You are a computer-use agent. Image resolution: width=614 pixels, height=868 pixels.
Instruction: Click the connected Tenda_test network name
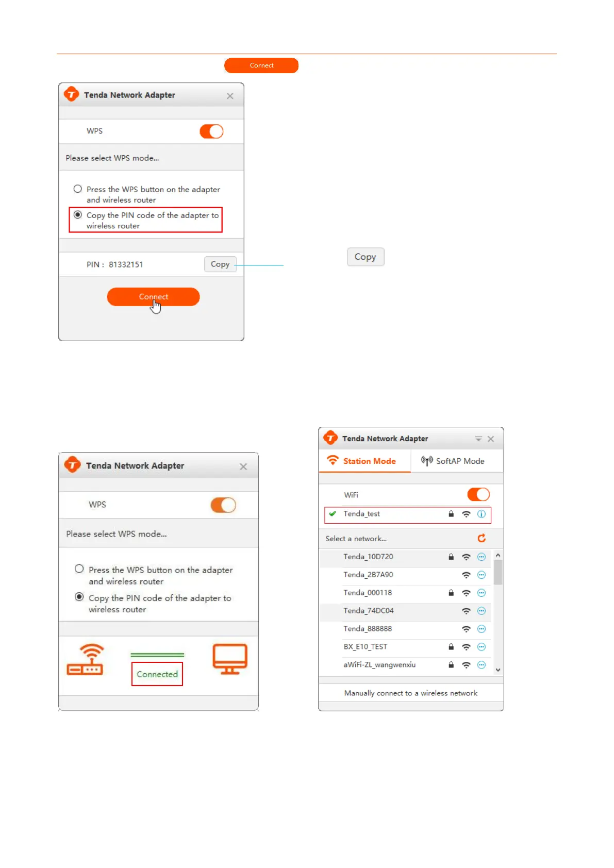[x=361, y=514]
